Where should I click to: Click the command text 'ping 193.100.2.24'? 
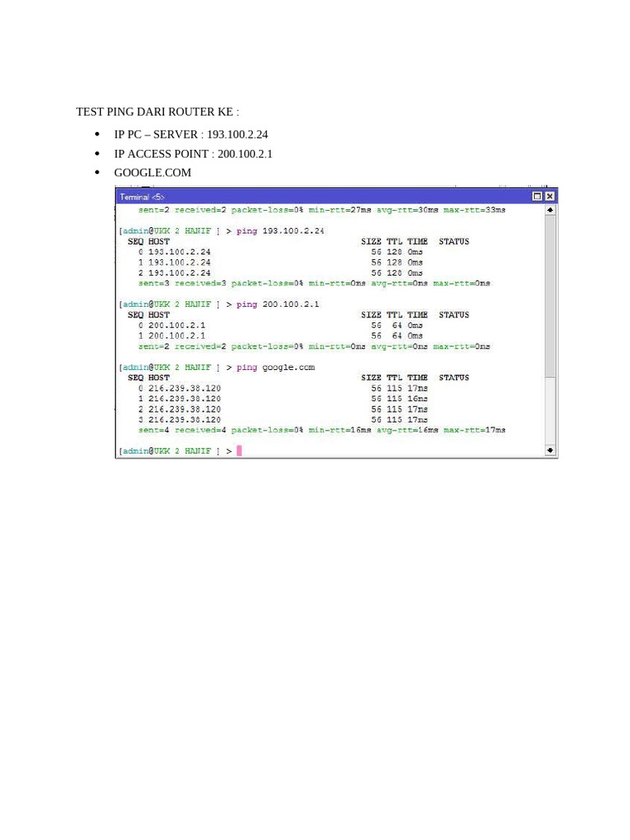(x=281, y=231)
